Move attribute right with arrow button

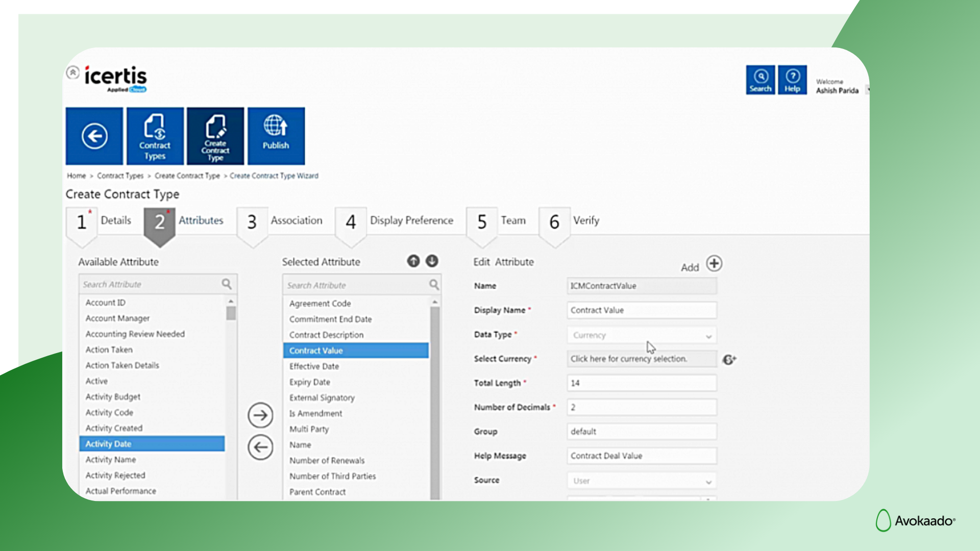point(260,415)
